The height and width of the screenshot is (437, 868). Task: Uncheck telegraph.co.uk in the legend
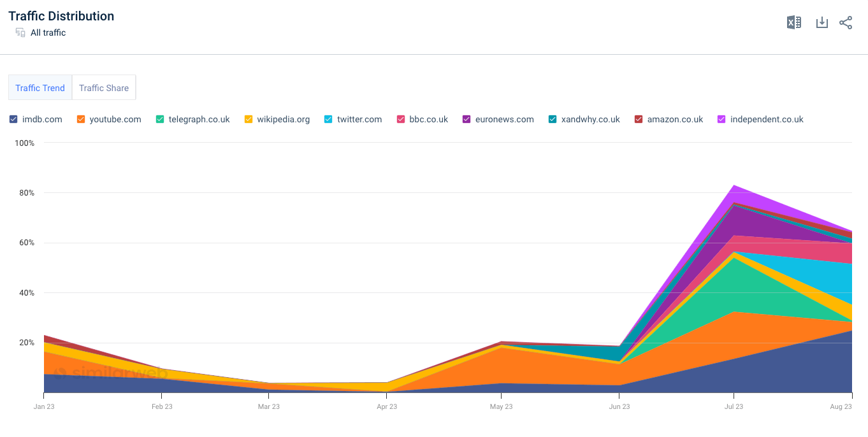[159, 118]
